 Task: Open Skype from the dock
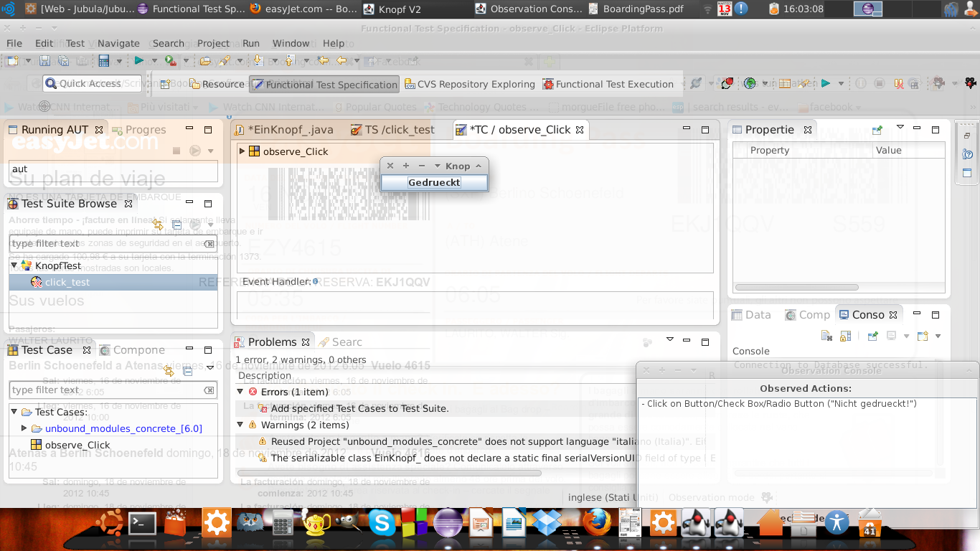point(382,523)
